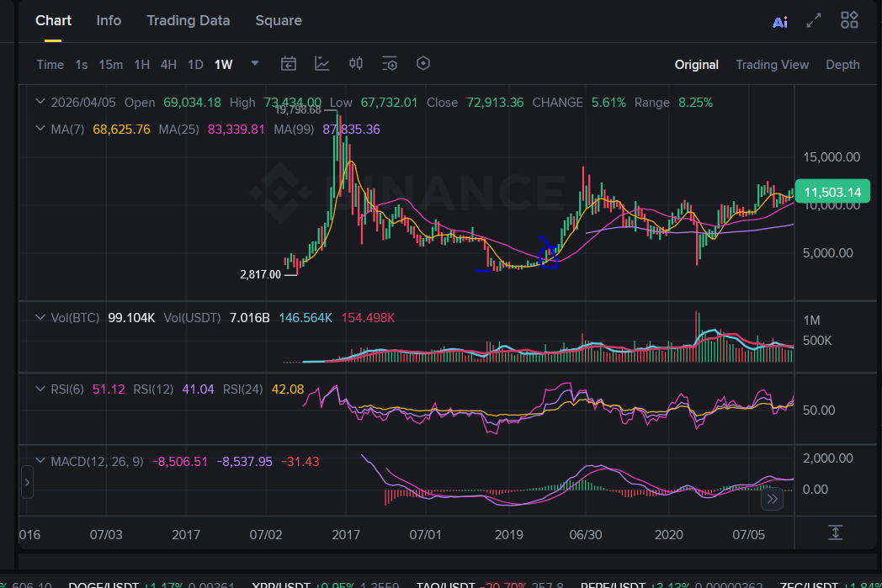Click the 07/05 date axis label
This screenshot has width=882, height=588.
(x=749, y=535)
